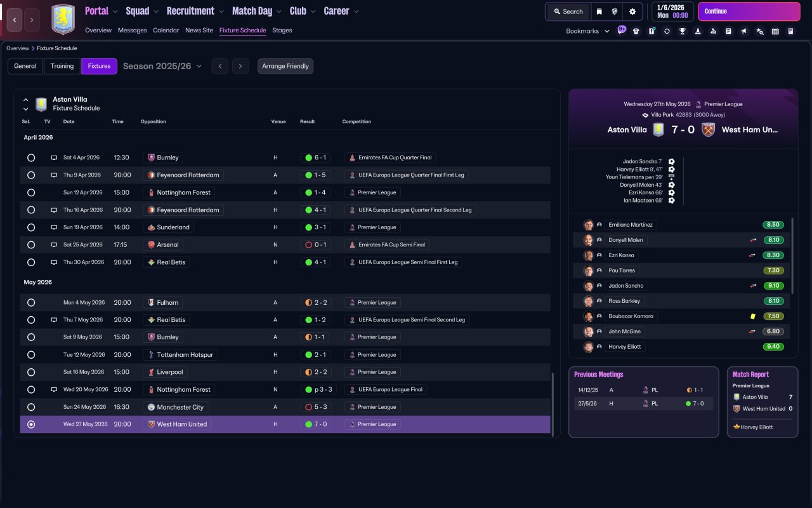Open settings with the gear icon
812x508 pixels.
point(632,11)
